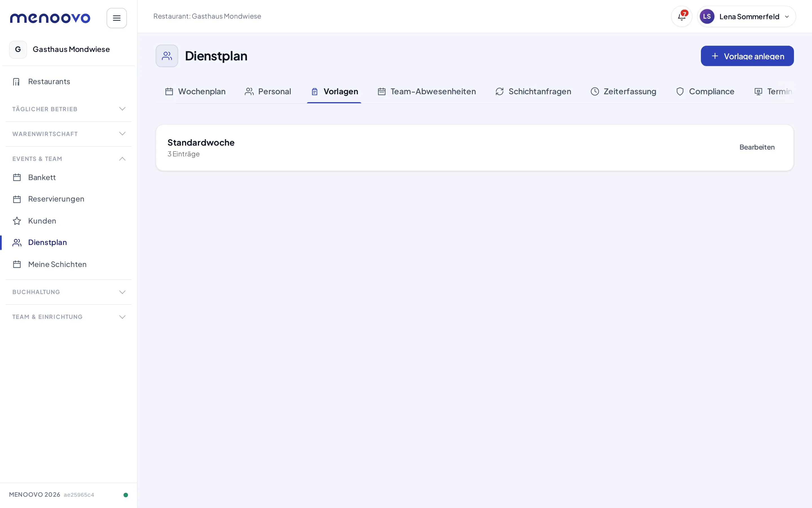Click the Reservierungen calendar icon

point(17,199)
